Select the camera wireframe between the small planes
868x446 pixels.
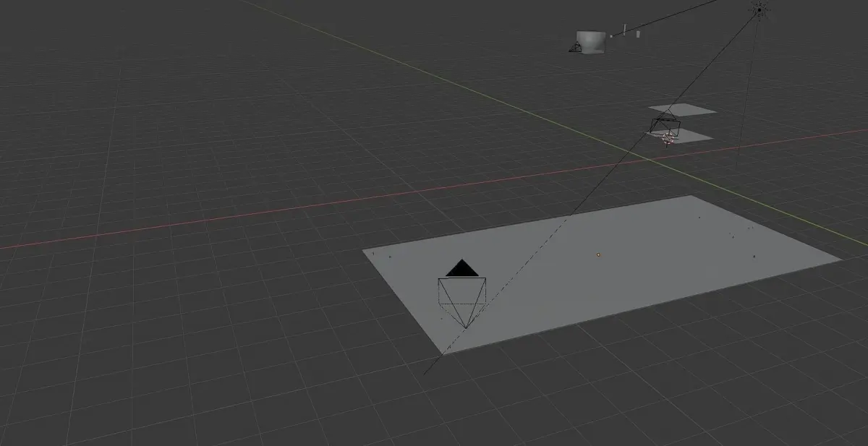coord(665,123)
